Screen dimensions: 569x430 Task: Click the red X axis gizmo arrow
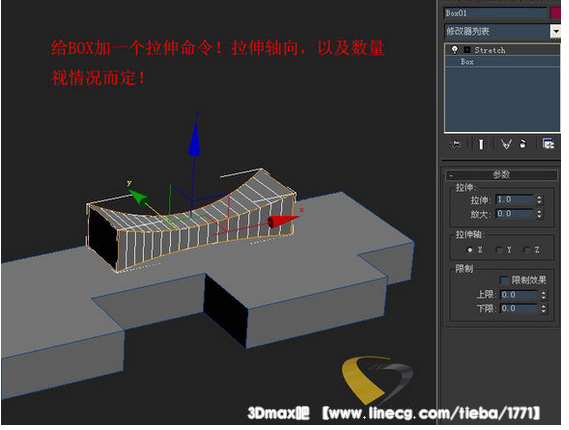point(282,221)
